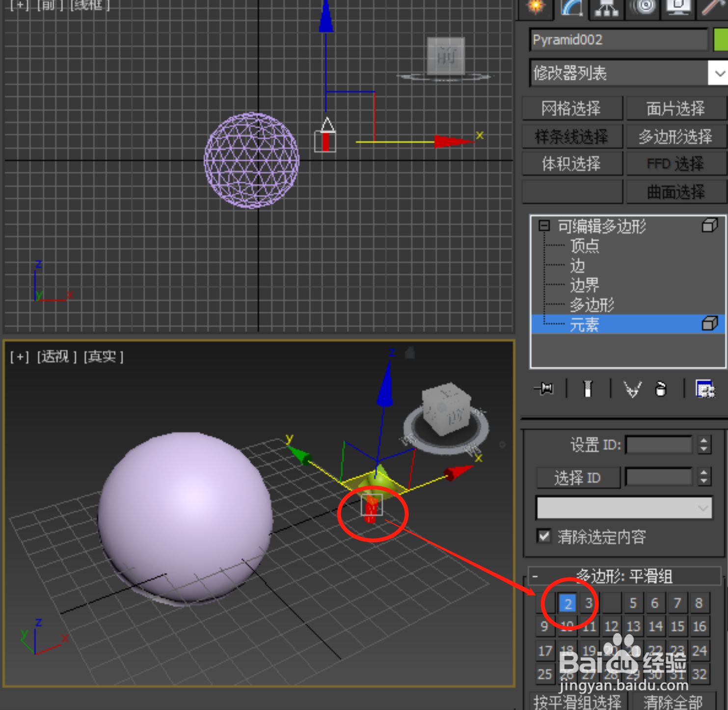
Task: Click the Make Unique icon
Action: click(632, 389)
